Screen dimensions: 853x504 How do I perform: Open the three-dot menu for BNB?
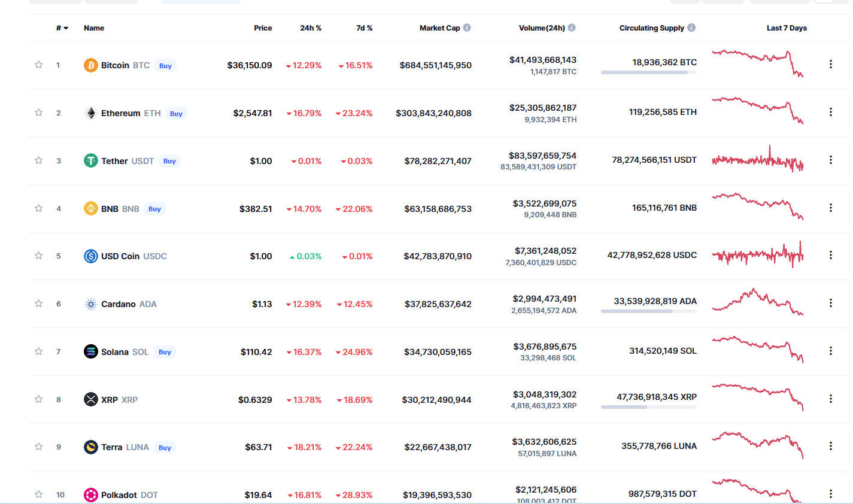tap(831, 208)
